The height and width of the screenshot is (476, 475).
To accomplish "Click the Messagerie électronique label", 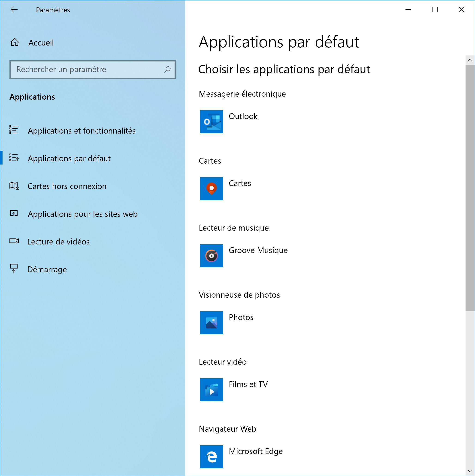I will 242,94.
